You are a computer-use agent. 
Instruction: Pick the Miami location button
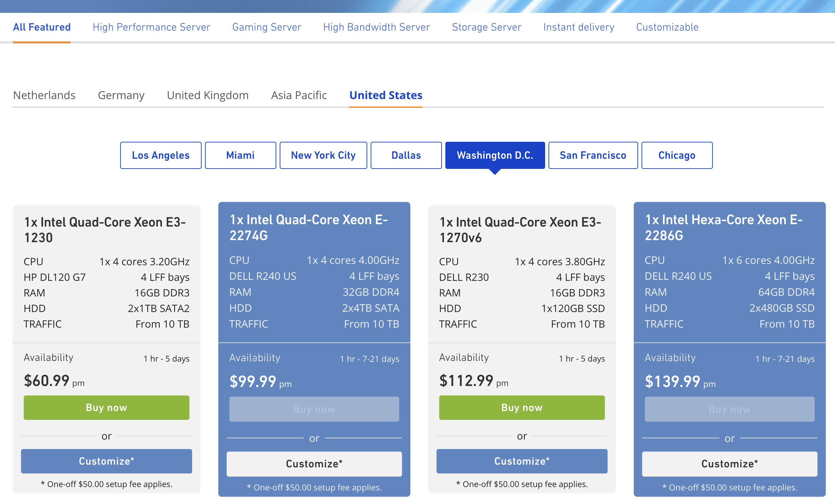pyautogui.click(x=240, y=155)
